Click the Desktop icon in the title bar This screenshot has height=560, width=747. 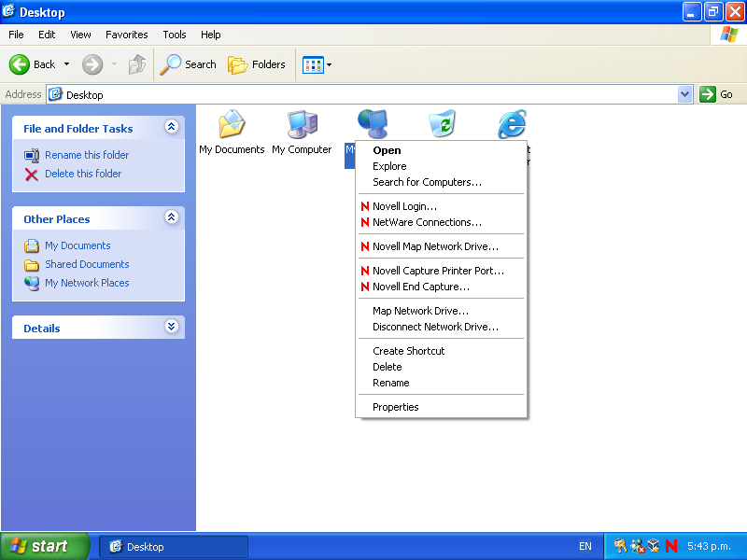8,11
